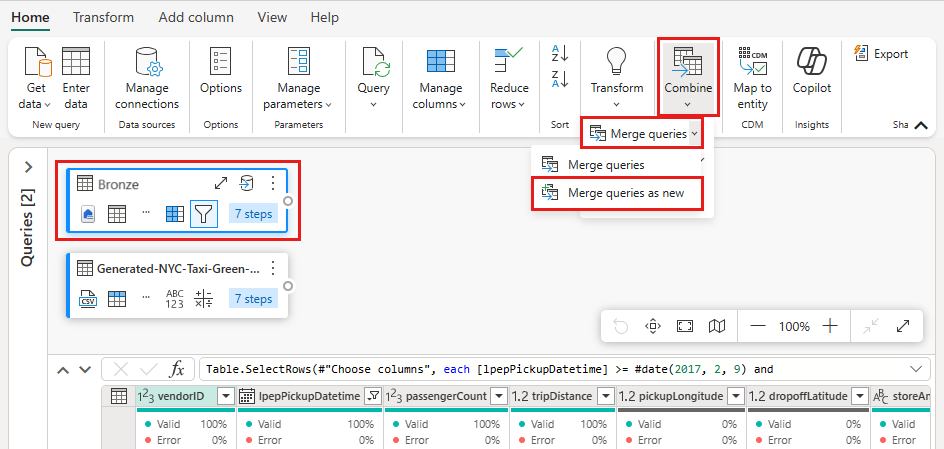Viewport: 944px width, 449px height.
Task: Click Generated-NYC-Taxi 7 steps label
Action: (253, 299)
